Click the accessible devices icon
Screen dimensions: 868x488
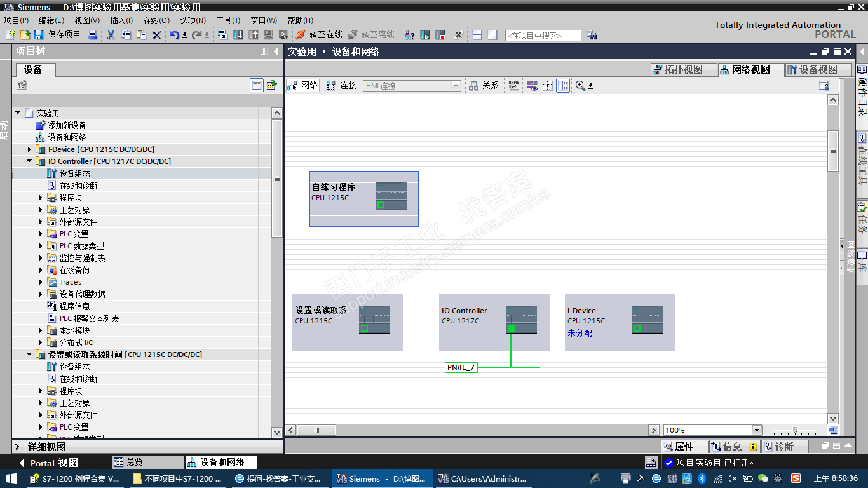point(410,35)
